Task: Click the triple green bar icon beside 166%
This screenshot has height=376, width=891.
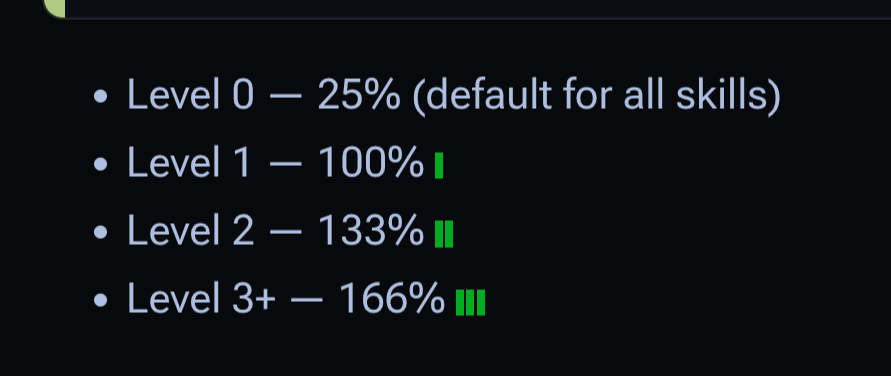Action: coord(471,302)
